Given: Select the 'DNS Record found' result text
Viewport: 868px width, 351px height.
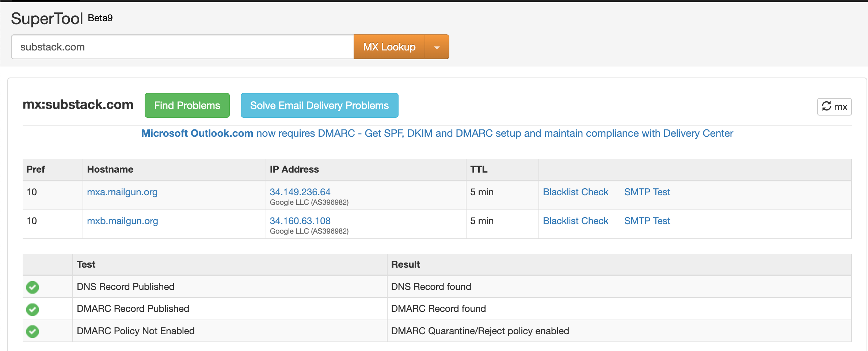Looking at the screenshot, I should [x=431, y=287].
